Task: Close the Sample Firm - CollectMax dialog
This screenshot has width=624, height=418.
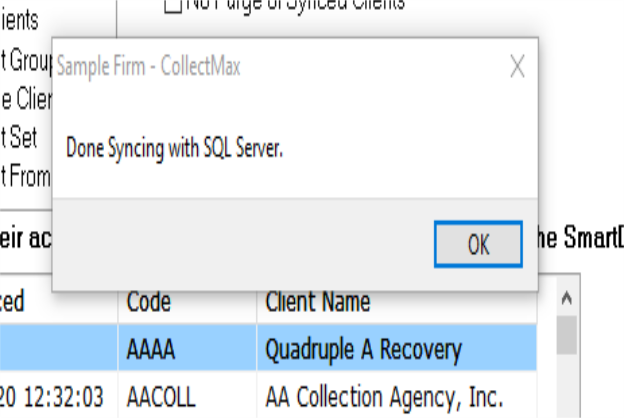Action: tap(517, 67)
